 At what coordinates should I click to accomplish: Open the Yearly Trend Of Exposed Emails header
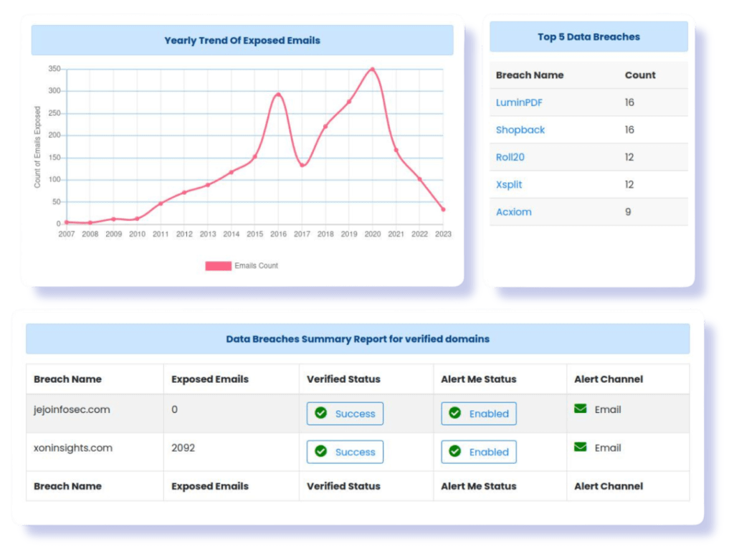tap(242, 40)
